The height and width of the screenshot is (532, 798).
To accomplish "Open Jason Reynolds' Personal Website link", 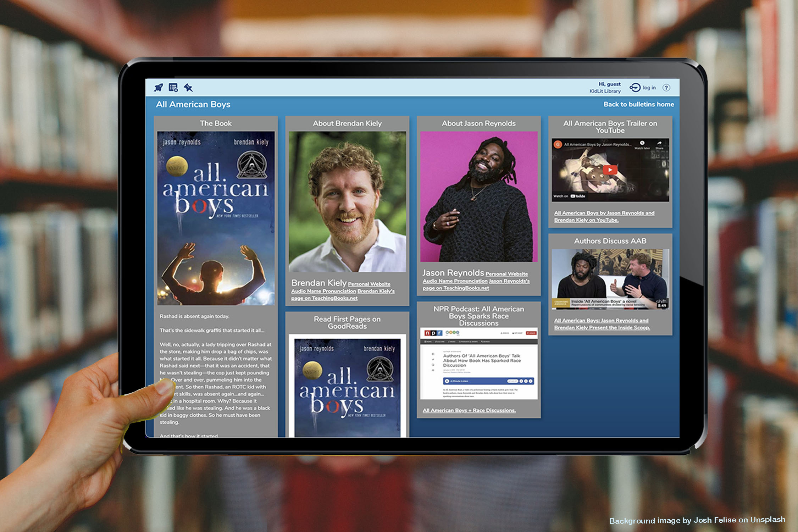I will 506,274.
